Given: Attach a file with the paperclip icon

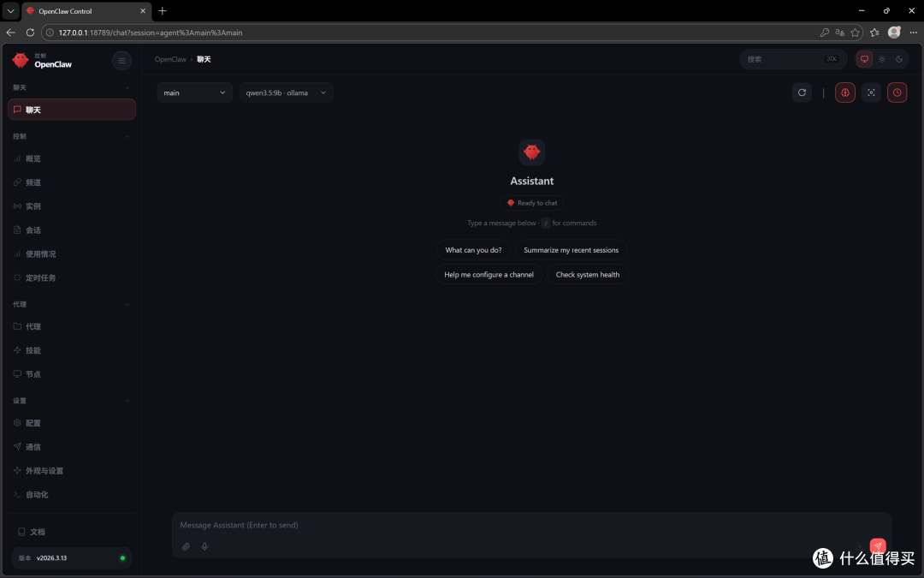Looking at the screenshot, I should 186,546.
